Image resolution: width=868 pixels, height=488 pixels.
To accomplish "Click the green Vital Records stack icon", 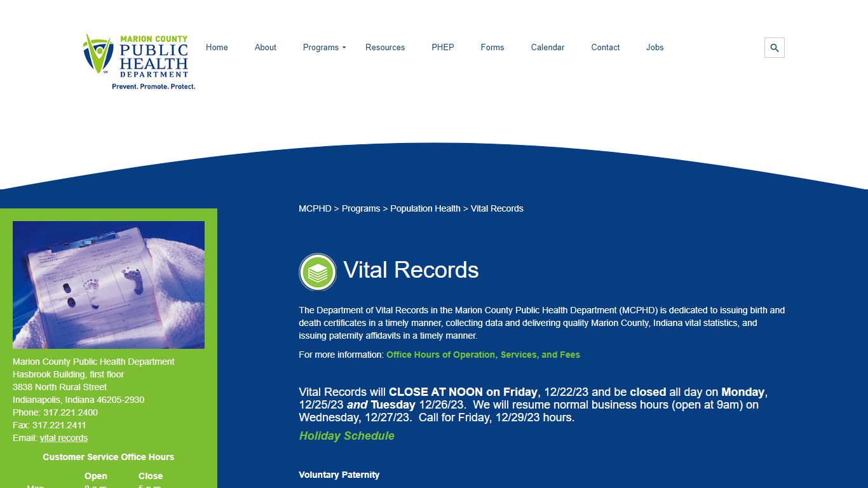I will click(x=318, y=272).
